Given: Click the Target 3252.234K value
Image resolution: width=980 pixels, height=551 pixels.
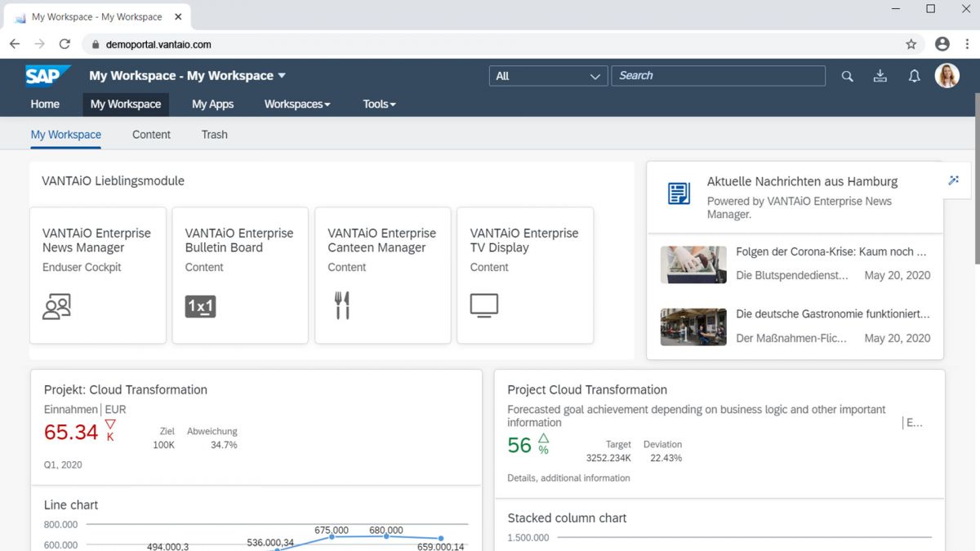Looking at the screenshot, I should pyautogui.click(x=608, y=459).
